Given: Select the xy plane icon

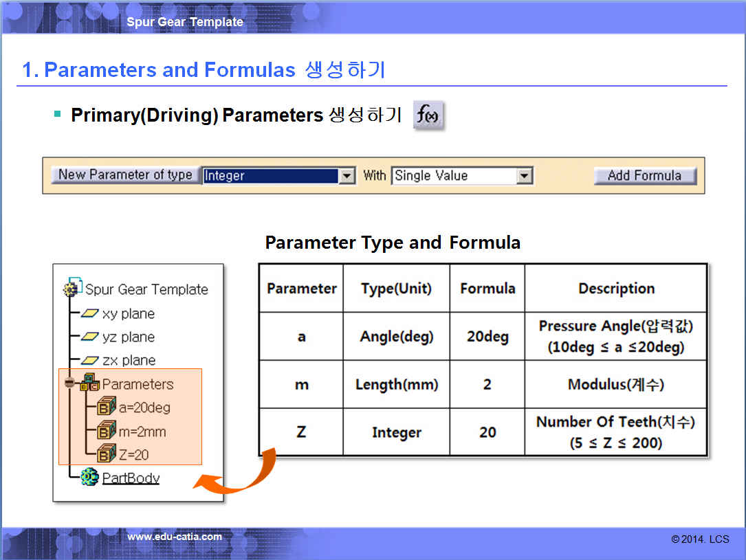Looking at the screenshot, I should [x=89, y=314].
